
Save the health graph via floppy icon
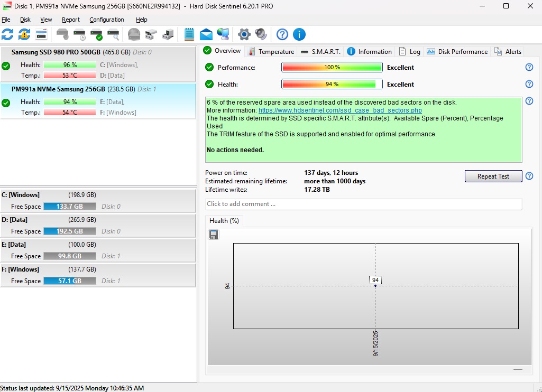tap(214, 235)
